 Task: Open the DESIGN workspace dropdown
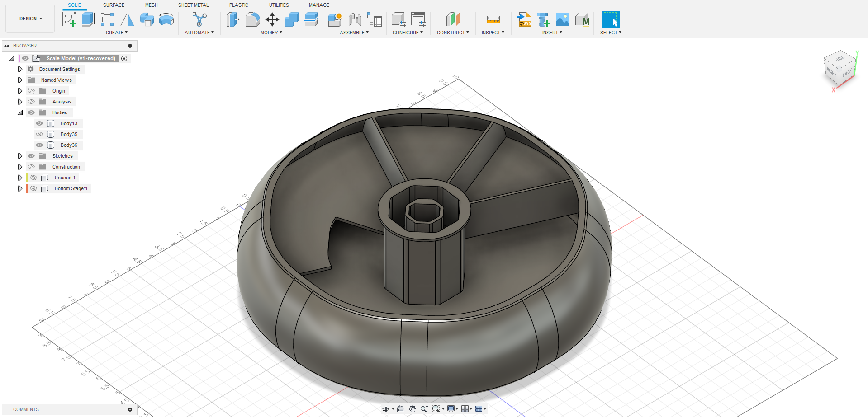pos(30,19)
